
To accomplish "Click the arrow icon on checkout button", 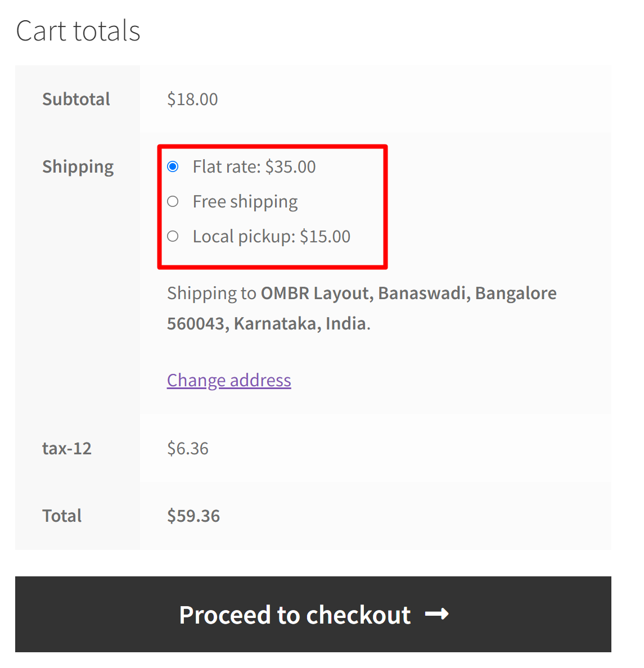I will pyautogui.click(x=436, y=614).
